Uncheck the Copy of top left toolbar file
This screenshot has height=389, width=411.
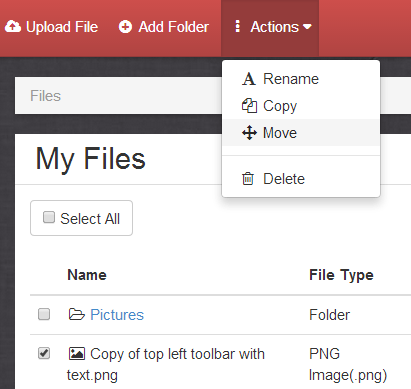click(44, 353)
